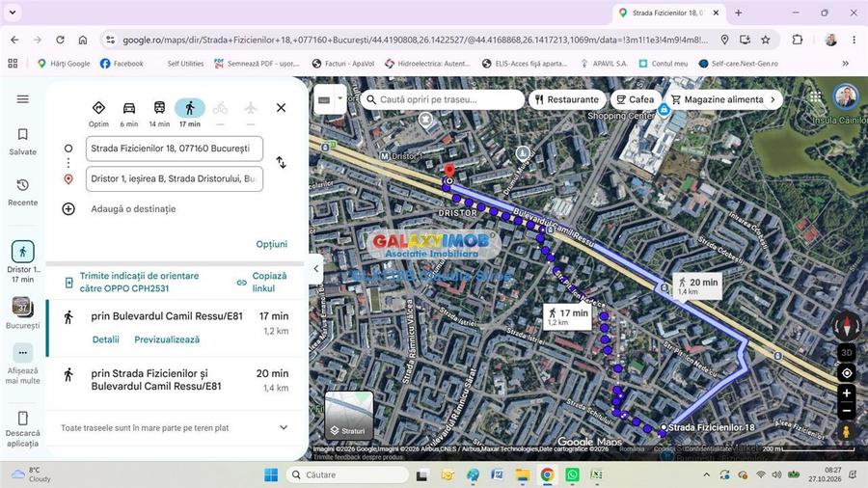Open Salvate saved places
The height and width of the screenshot is (488, 868).
pyautogui.click(x=23, y=142)
